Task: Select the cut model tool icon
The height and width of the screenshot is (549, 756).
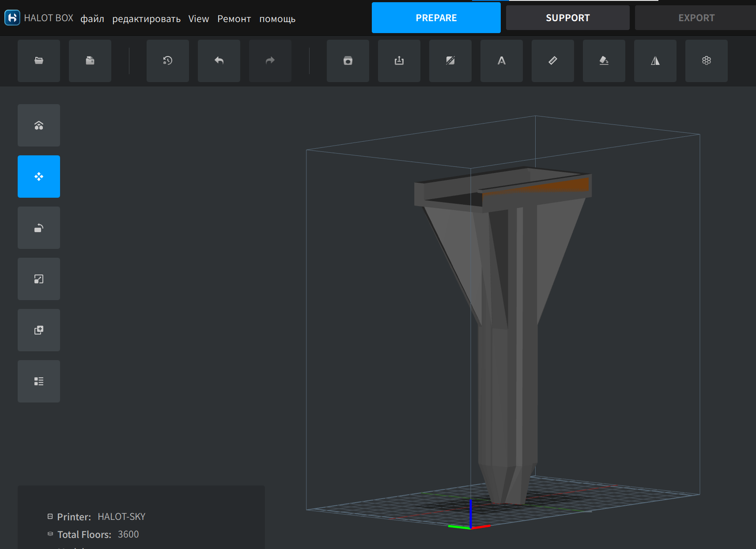Action: click(x=450, y=61)
